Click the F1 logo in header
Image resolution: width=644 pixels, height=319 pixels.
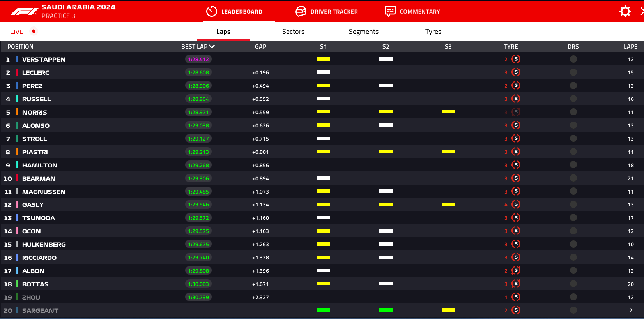tap(24, 12)
